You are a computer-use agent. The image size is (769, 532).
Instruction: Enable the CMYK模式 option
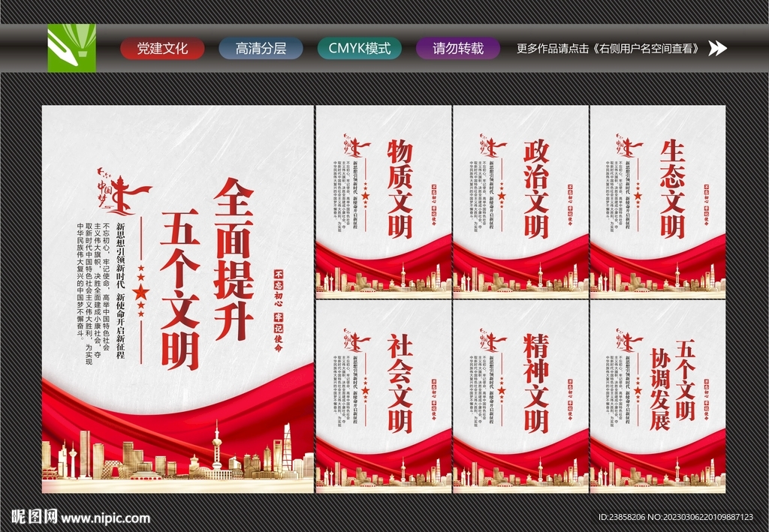coord(361,48)
